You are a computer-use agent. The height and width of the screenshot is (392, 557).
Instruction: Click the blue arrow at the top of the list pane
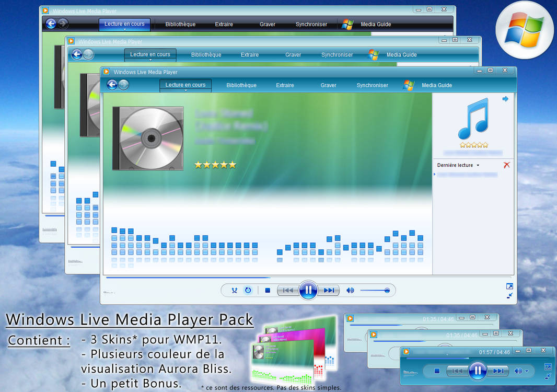point(505,99)
